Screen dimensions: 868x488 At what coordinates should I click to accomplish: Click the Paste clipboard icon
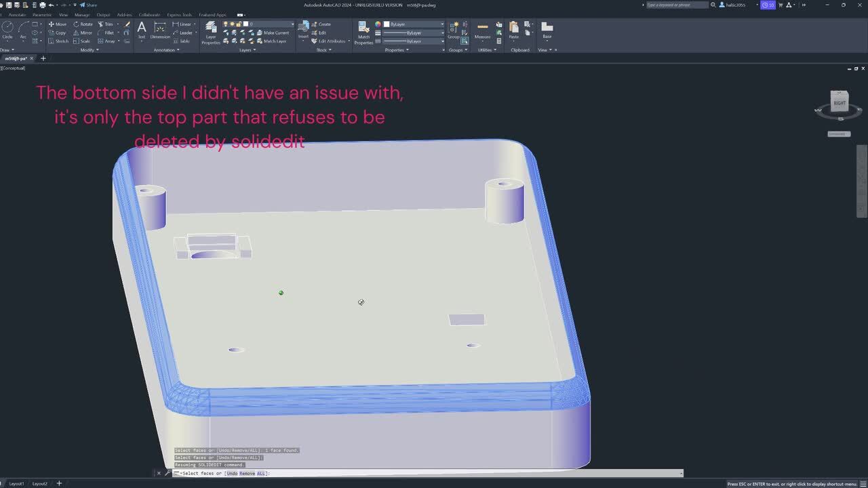[x=514, y=30]
